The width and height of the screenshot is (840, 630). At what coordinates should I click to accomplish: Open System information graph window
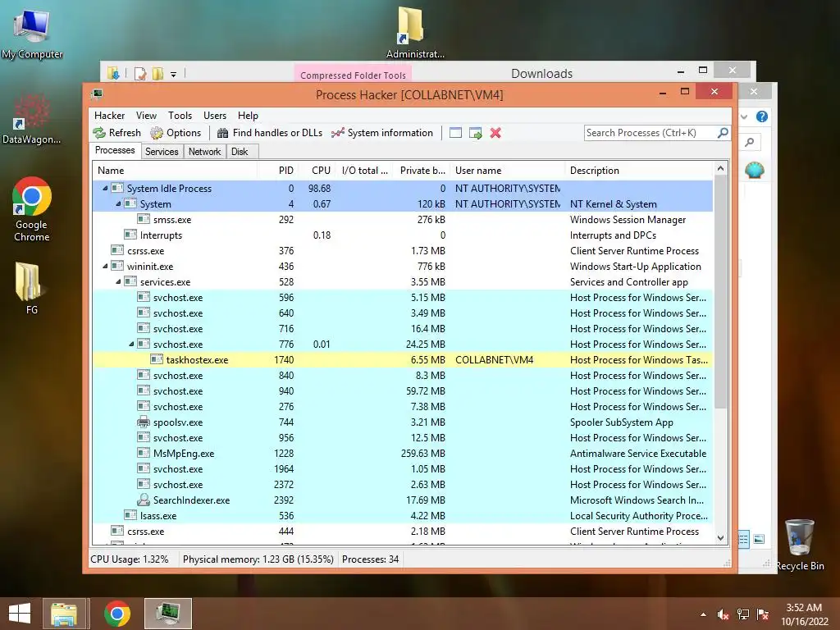click(x=382, y=133)
